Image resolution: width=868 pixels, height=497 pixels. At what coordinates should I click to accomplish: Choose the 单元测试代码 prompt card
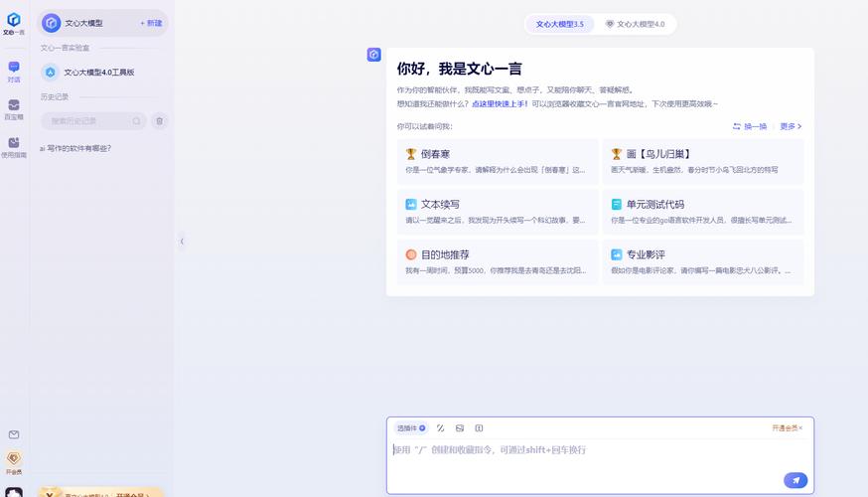[x=703, y=212]
